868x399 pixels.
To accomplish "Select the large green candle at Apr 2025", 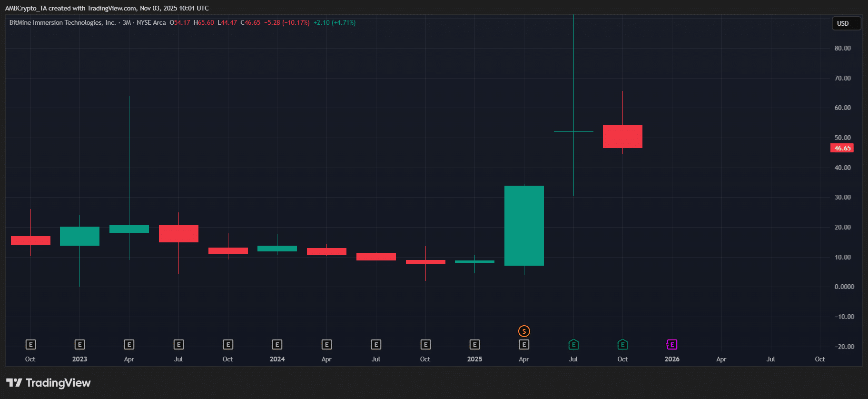I will coord(524,225).
